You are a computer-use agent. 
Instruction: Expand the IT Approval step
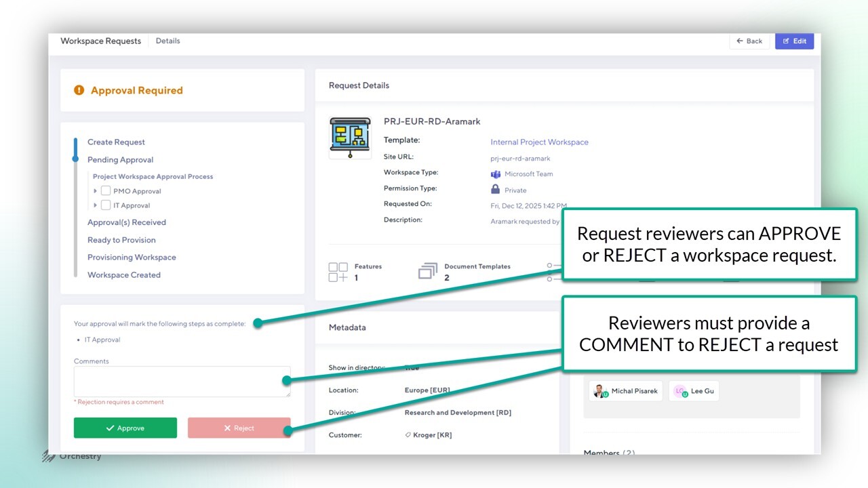pyautogui.click(x=96, y=205)
